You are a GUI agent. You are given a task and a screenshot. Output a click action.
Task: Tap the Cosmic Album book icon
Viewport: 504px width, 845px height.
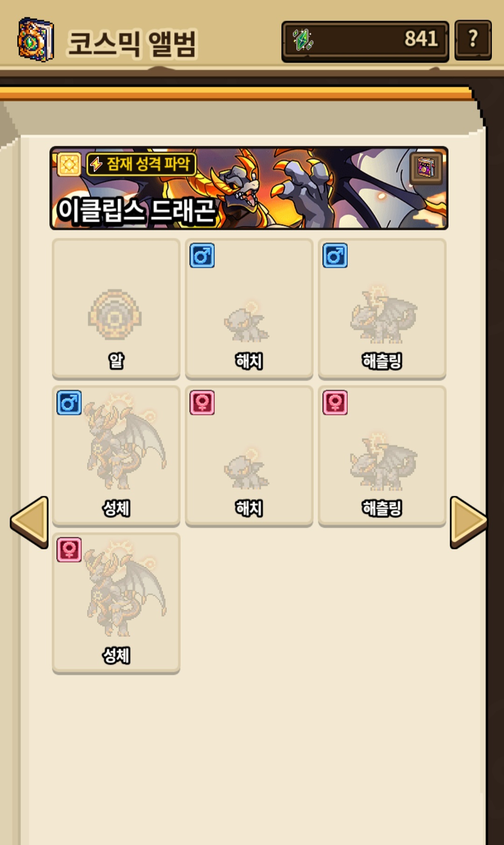pos(35,40)
